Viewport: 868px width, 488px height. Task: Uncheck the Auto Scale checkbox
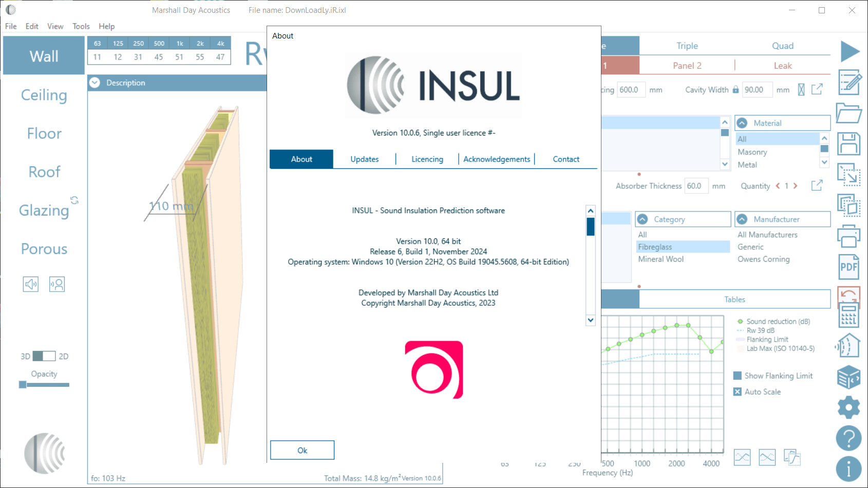(x=738, y=392)
